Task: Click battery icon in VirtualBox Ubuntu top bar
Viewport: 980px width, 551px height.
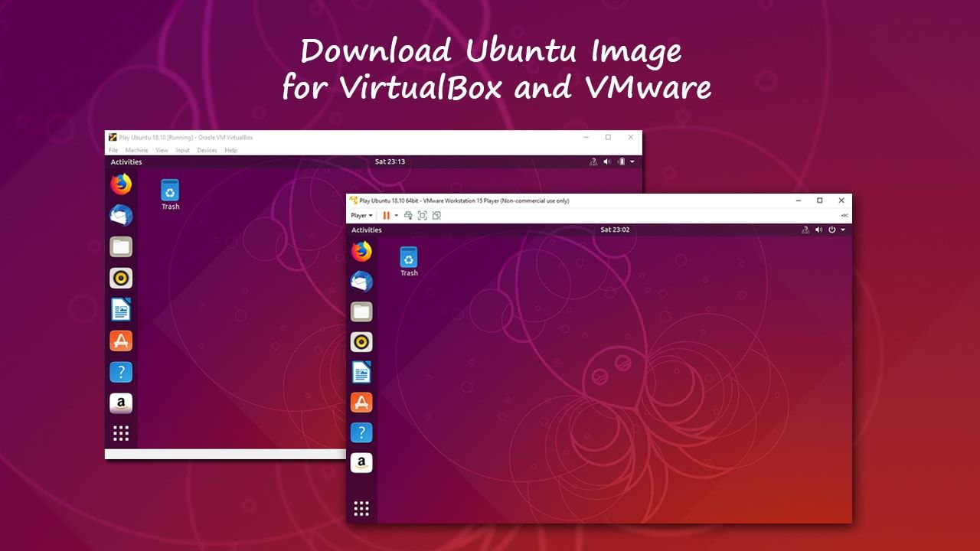Action: (622, 162)
